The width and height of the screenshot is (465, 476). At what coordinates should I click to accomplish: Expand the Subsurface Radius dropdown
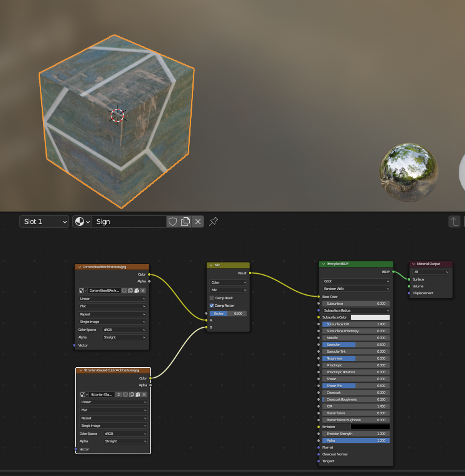355,310
